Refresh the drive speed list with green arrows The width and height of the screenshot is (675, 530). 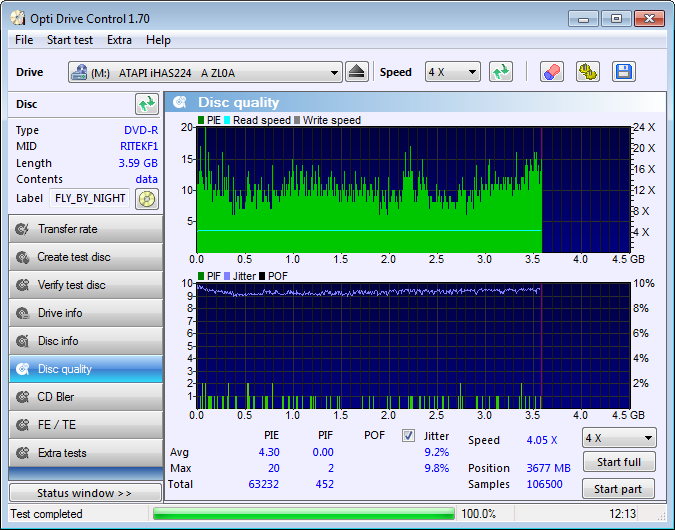click(501, 72)
